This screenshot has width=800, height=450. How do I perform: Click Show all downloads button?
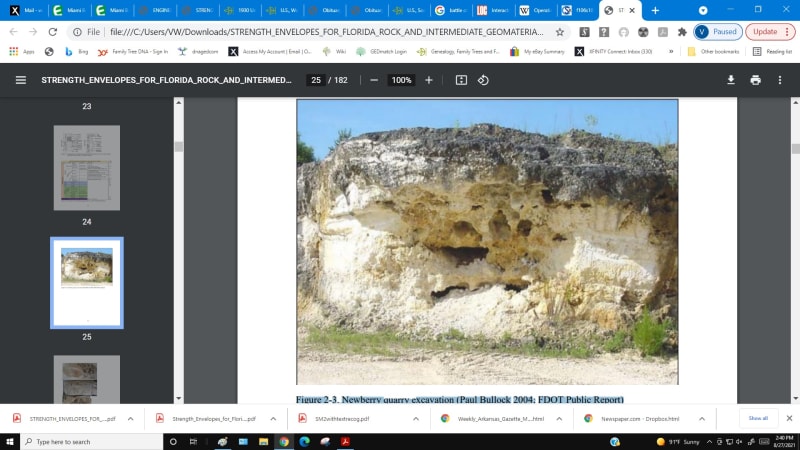click(758, 418)
